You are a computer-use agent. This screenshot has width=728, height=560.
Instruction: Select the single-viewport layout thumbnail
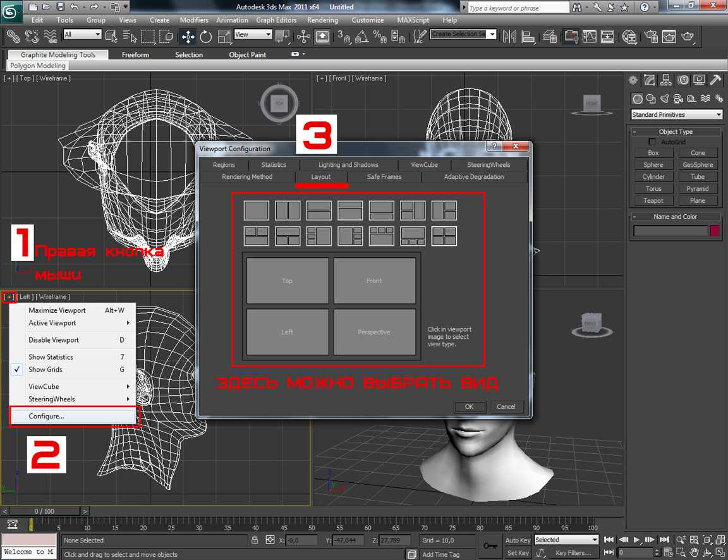coord(257,210)
